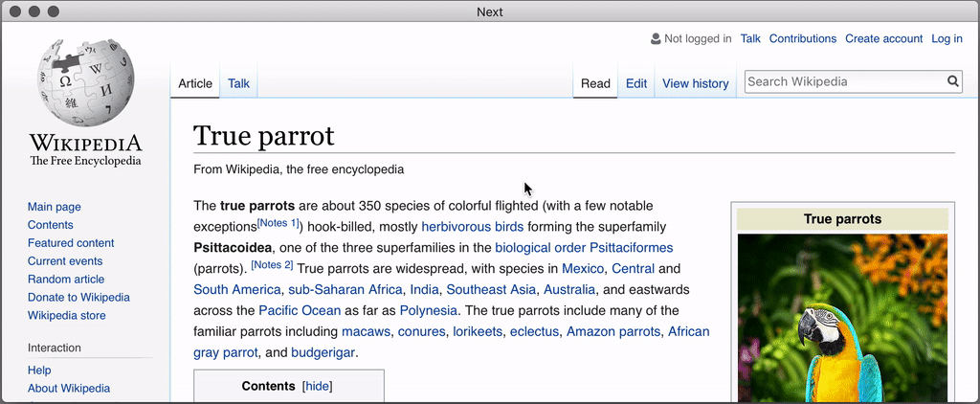Open the Talk link in the user bar
This screenshot has width=980, height=404.
tap(750, 39)
